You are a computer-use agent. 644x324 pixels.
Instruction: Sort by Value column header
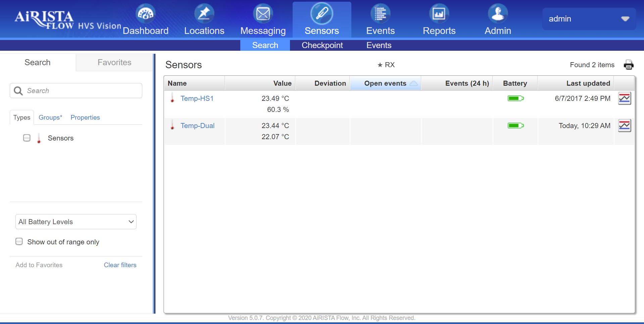point(260,83)
